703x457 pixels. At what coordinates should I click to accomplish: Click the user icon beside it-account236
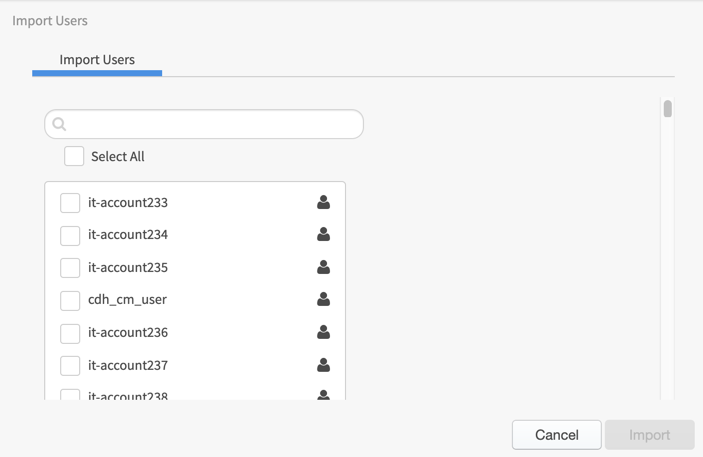(323, 332)
